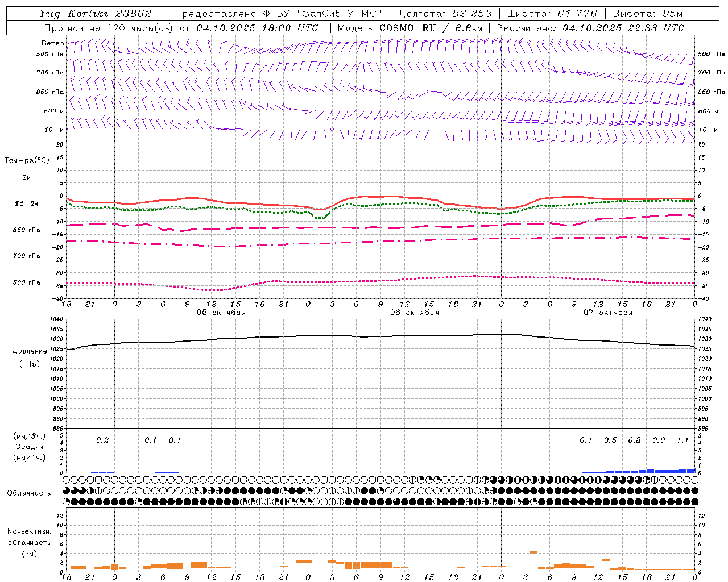Click the 05 октября date label

[x=221, y=313]
